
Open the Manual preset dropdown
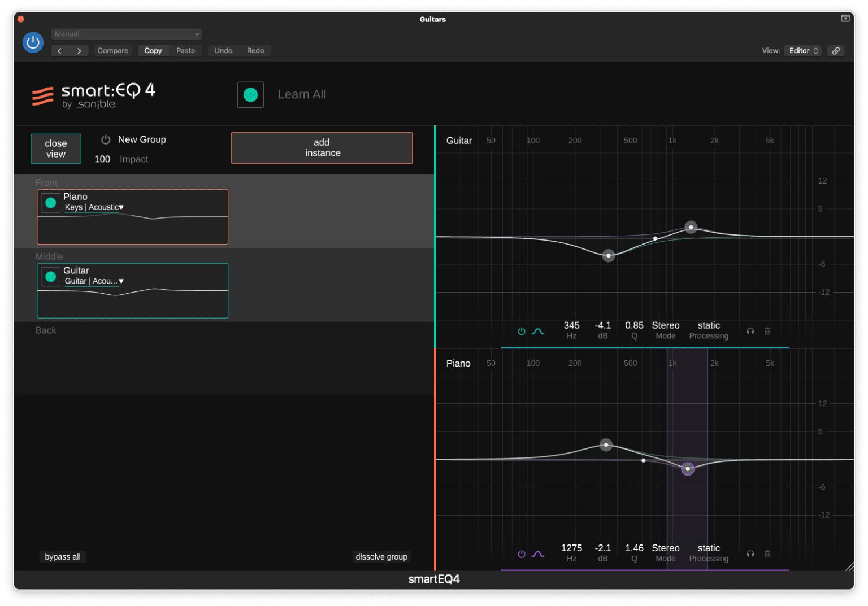(x=126, y=34)
